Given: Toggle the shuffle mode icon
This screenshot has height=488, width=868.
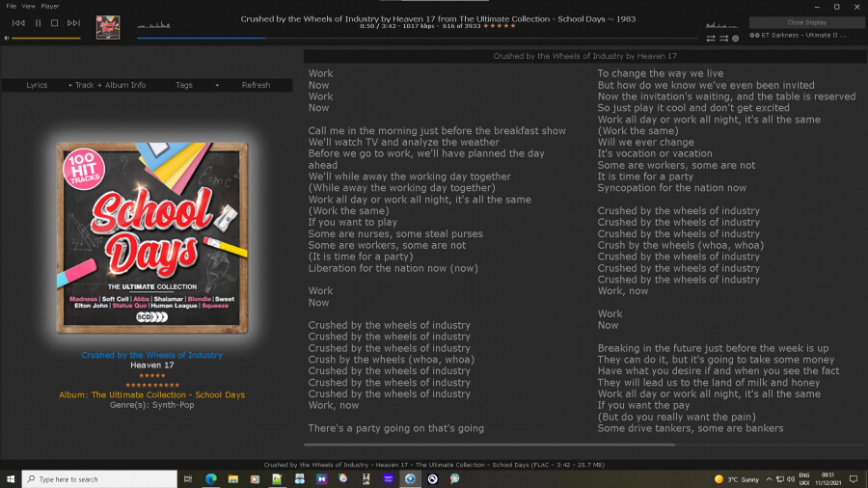Looking at the screenshot, I should (x=723, y=39).
